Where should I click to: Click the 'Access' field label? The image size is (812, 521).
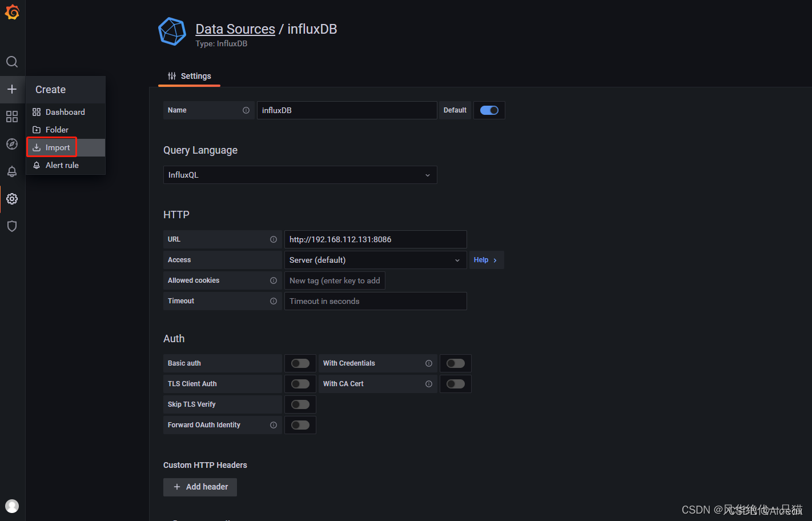[x=179, y=260]
